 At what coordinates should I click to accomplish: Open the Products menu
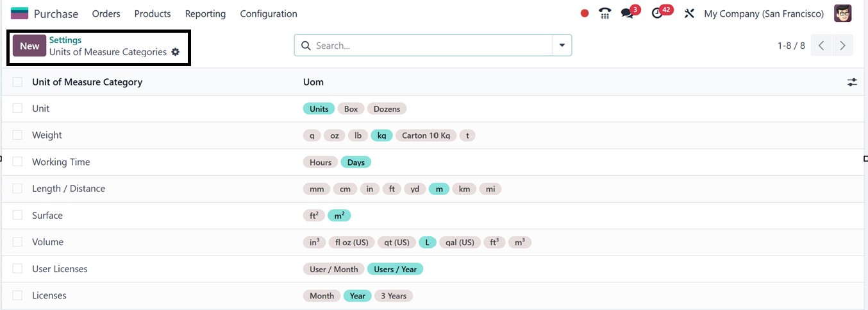pos(153,13)
